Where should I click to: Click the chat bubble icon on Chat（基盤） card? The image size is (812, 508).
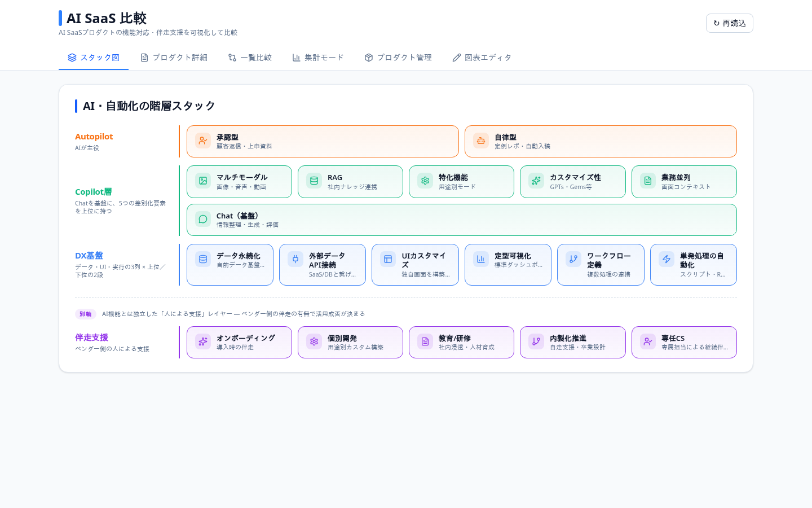point(203,219)
